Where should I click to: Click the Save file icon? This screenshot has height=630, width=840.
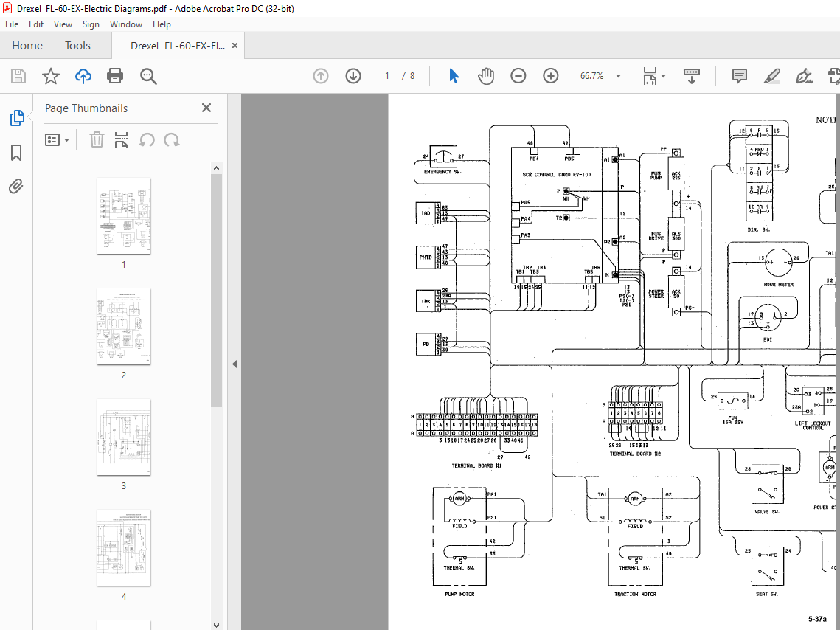pyautogui.click(x=18, y=76)
